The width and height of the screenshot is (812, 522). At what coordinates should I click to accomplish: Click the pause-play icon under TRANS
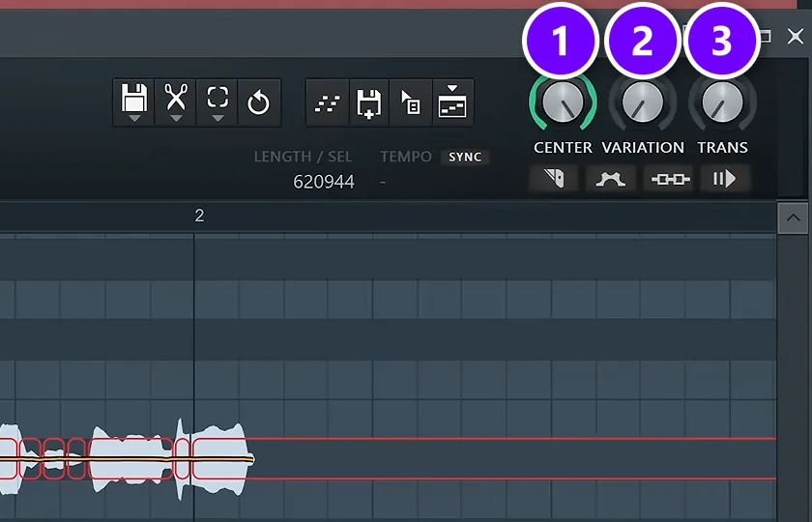pos(724,179)
